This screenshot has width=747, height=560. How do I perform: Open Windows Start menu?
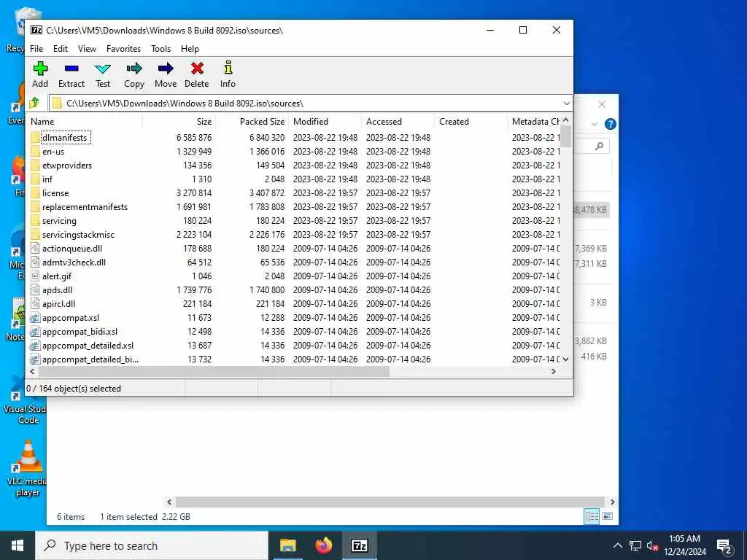(18, 545)
